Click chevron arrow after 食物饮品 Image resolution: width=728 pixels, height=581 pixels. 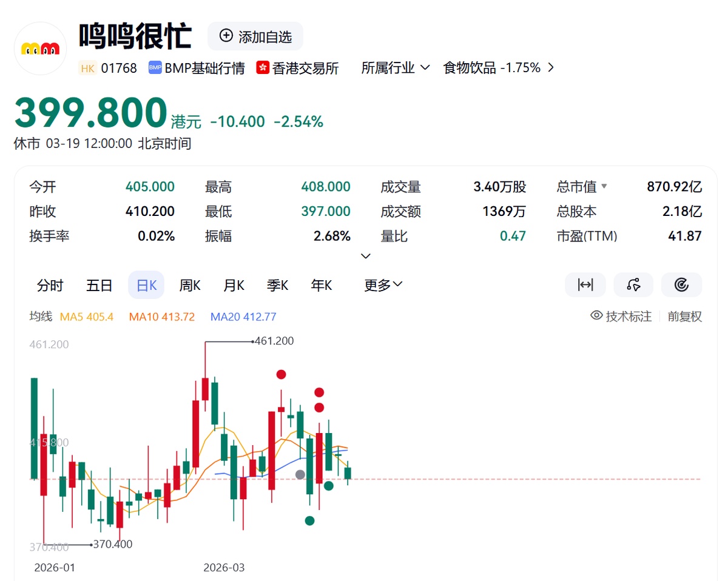coord(550,68)
